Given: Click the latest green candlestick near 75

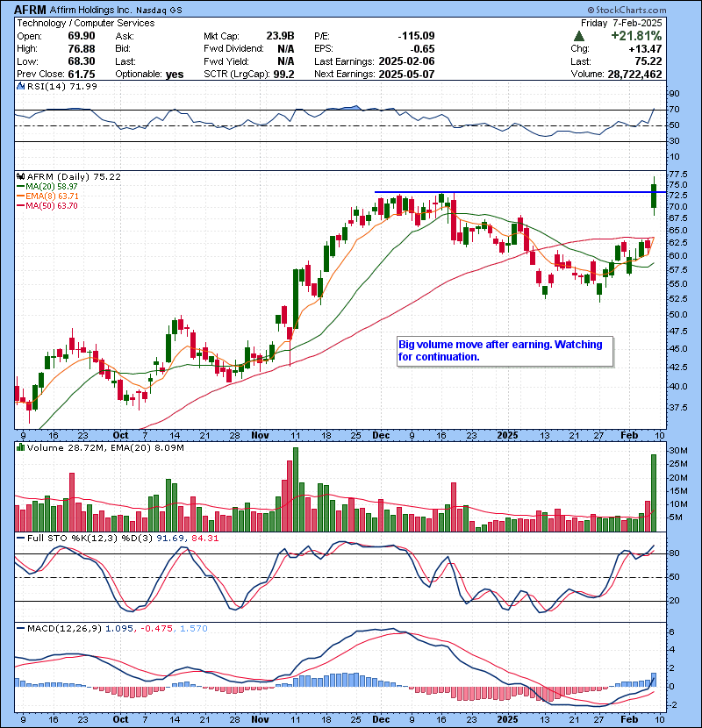Looking at the screenshot, I should [x=654, y=196].
